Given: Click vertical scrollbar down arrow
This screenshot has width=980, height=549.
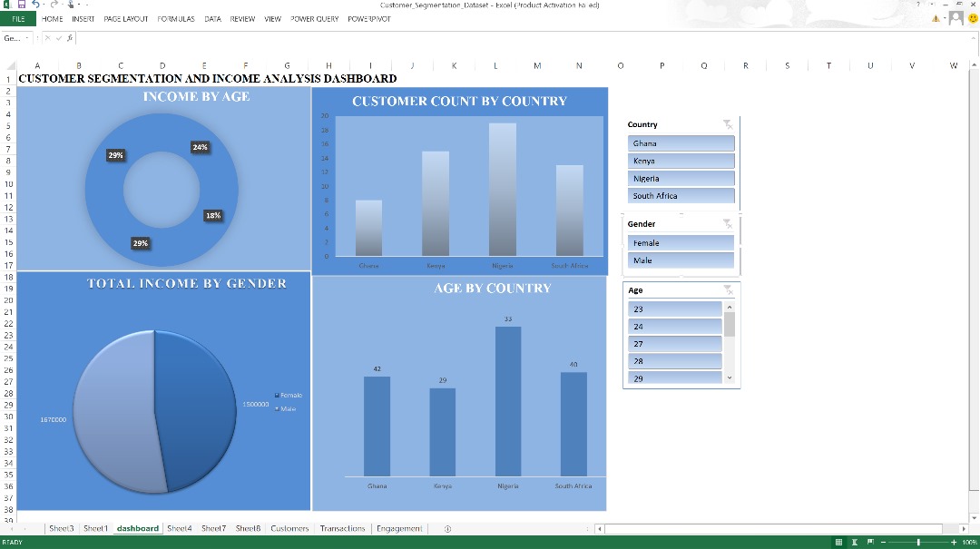Looking at the screenshot, I should click(x=974, y=518).
